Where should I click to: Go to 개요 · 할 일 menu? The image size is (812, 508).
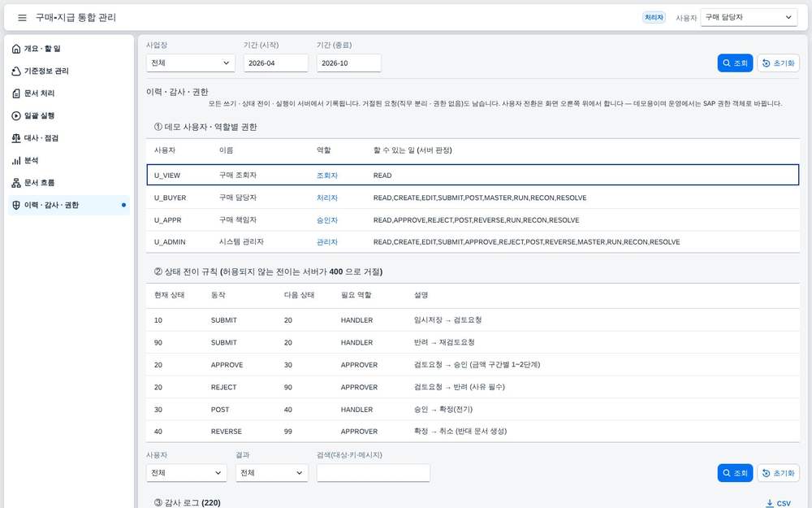pyautogui.click(x=69, y=49)
